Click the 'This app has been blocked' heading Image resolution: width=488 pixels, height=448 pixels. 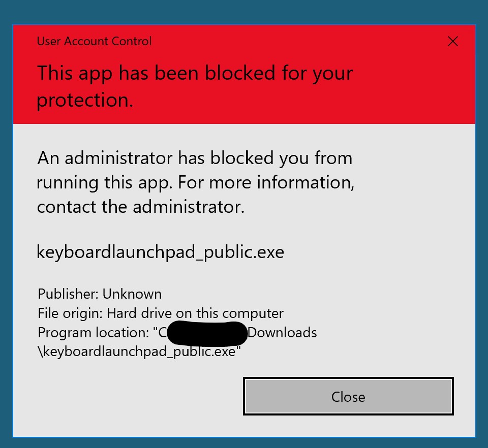(x=195, y=74)
